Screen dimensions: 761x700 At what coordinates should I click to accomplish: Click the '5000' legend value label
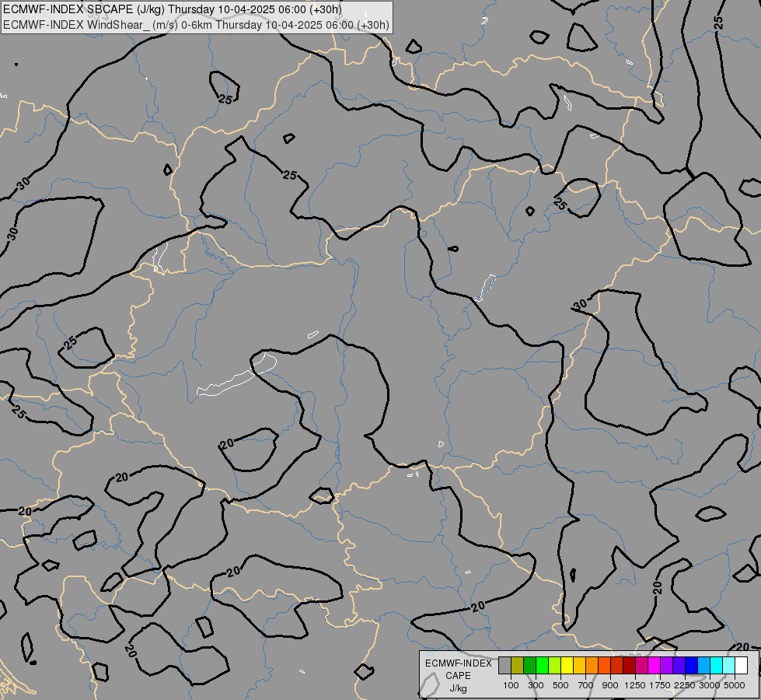(x=735, y=685)
